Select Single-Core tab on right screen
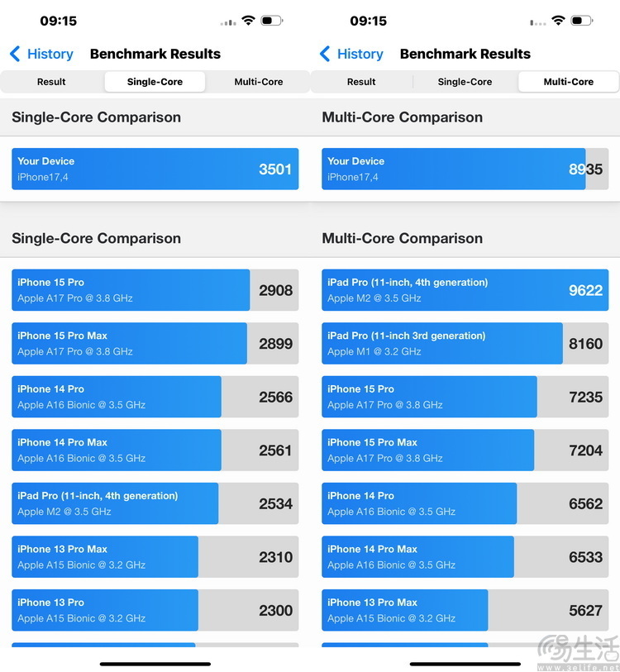Screen dimensions: 620x672 [x=465, y=82]
